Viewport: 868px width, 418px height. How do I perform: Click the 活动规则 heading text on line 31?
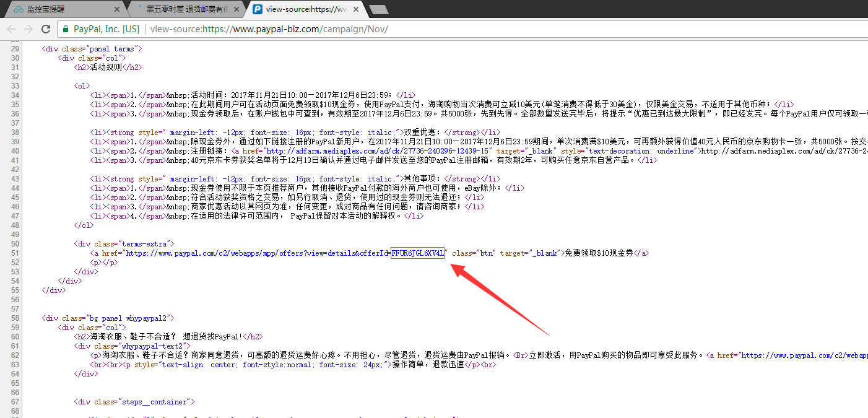[105, 67]
